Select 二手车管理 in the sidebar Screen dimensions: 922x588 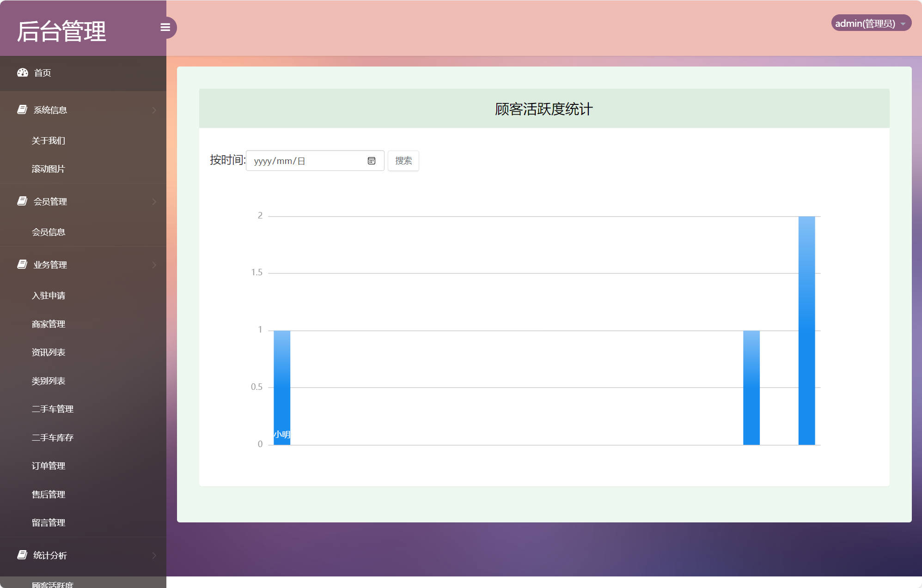52,409
